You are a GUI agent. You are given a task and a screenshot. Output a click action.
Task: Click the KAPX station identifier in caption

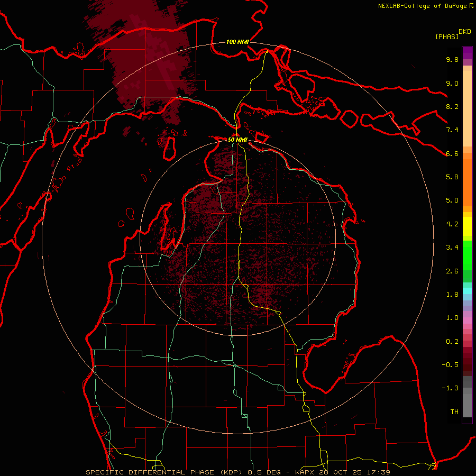click(x=305, y=472)
